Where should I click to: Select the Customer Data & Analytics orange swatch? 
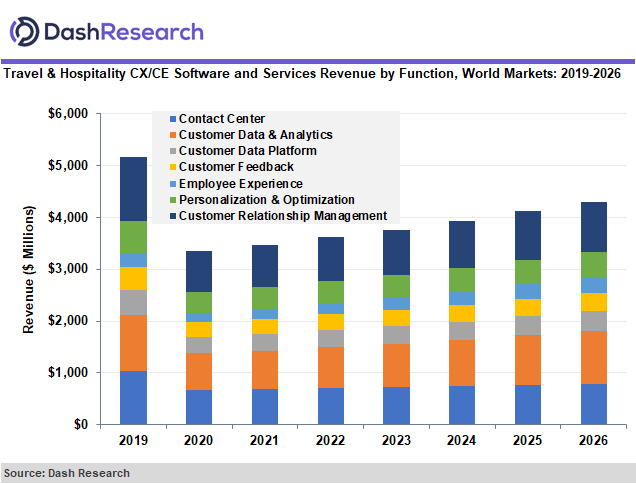(x=173, y=135)
